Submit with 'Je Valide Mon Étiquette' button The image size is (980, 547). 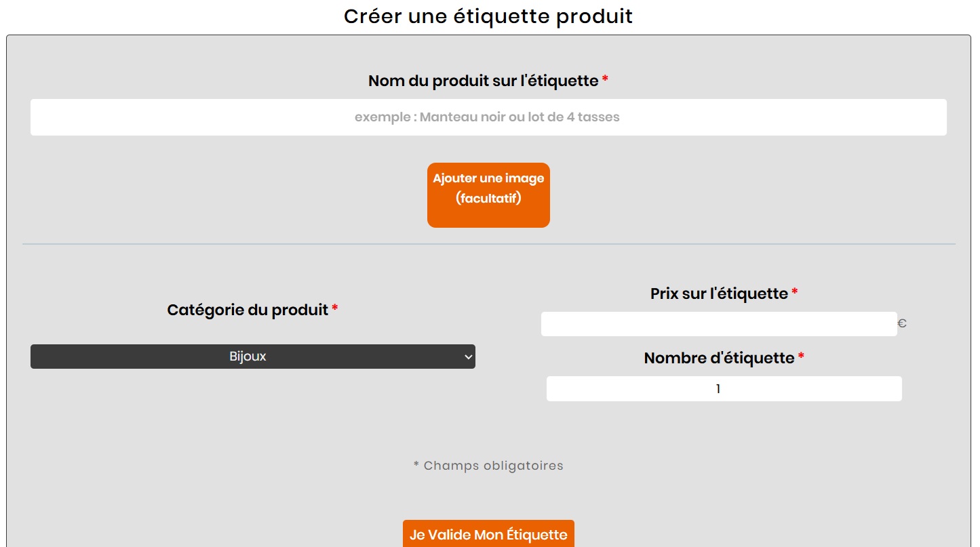[x=488, y=535]
